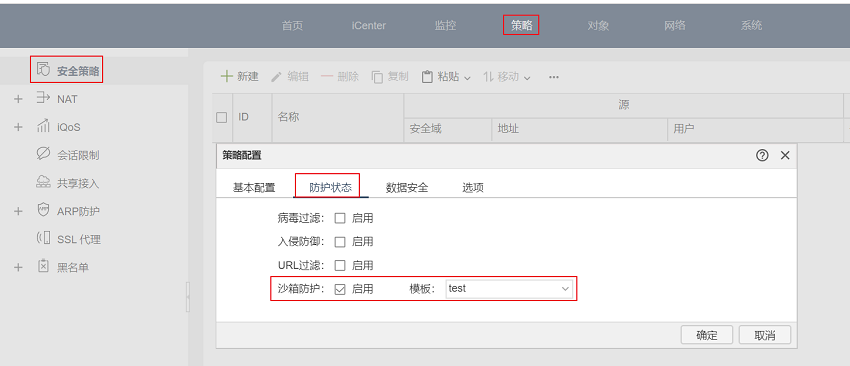Screen dimensions: 850x366
Task: Expand the ARP防护 tree node
Action: (18, 211)
